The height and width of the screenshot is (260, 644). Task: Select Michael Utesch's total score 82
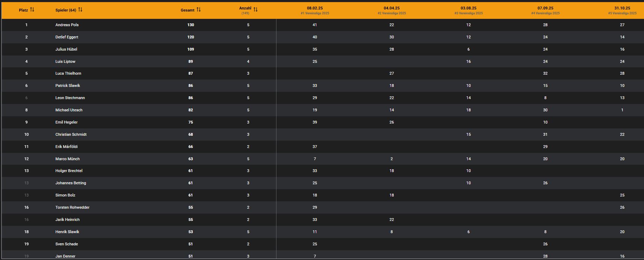click(x=191, y=110)
